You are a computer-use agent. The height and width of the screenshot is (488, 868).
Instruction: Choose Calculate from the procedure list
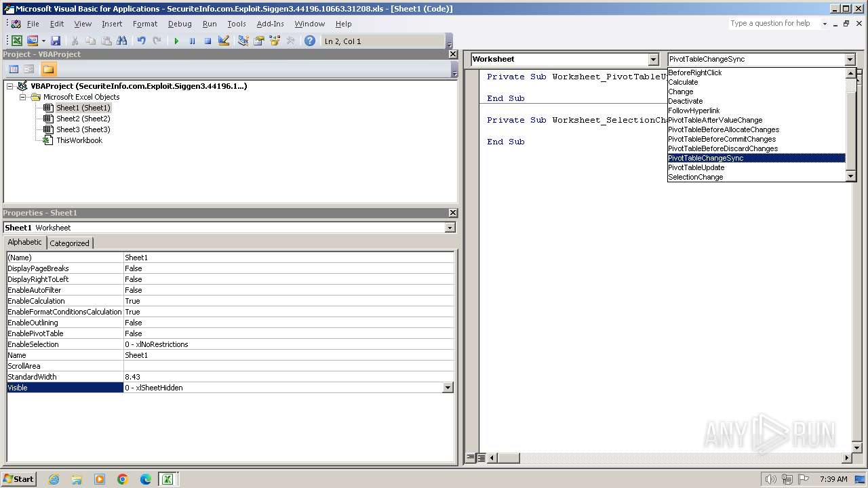pos(756,82)
